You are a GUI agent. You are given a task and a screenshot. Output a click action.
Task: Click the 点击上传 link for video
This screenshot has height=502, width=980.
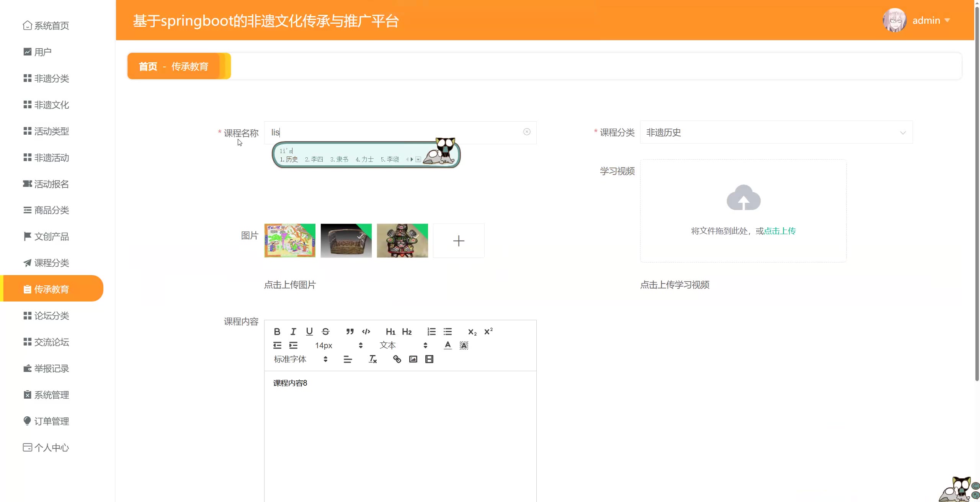(780, 231)
